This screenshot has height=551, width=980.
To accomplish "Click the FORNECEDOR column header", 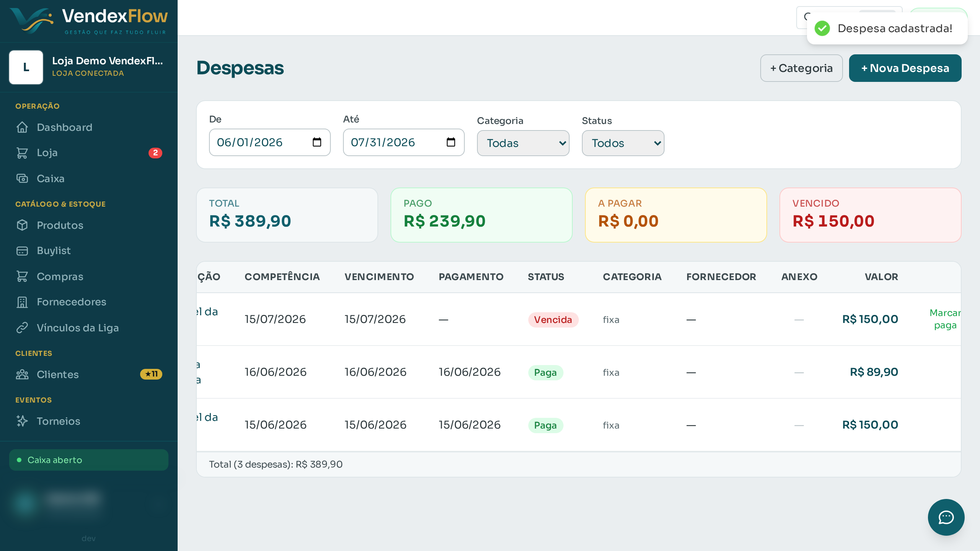I will [721, 277].
